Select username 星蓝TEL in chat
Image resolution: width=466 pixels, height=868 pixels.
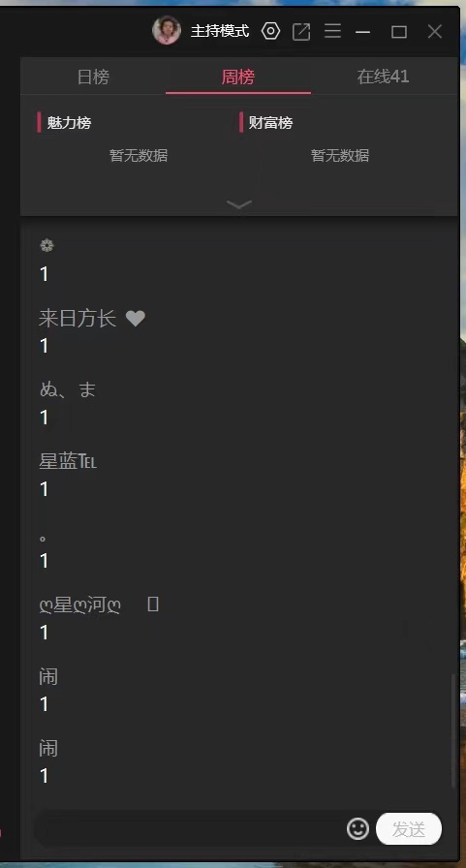click(x=68, y=462)
